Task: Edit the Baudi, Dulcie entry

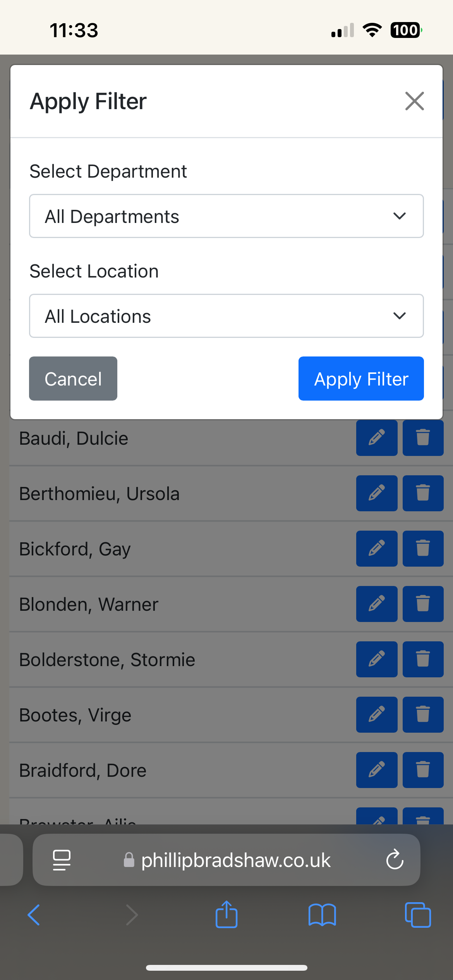Action: (x=376, y=438)
